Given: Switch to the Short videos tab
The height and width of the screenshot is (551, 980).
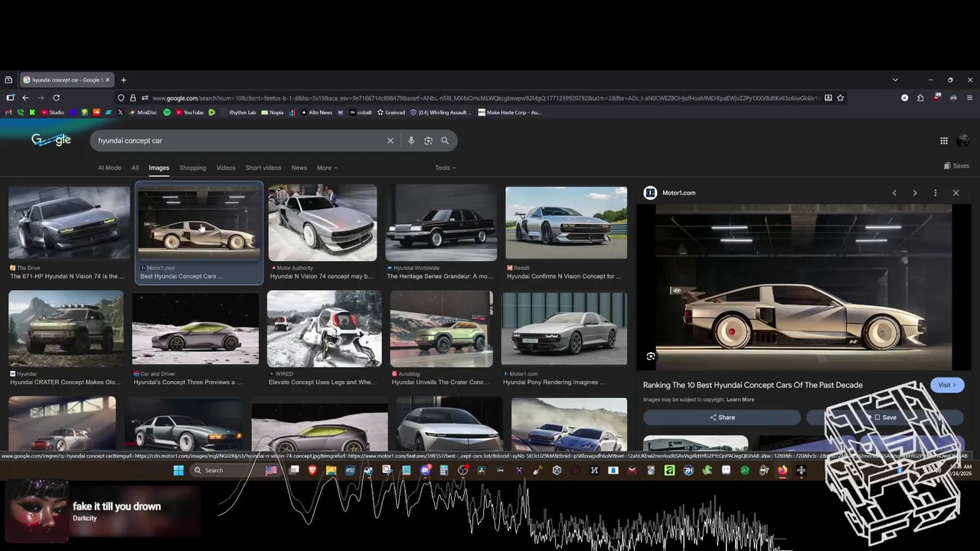Looking at the screenshot, I should pyautogui.click(x=263, y=168).
